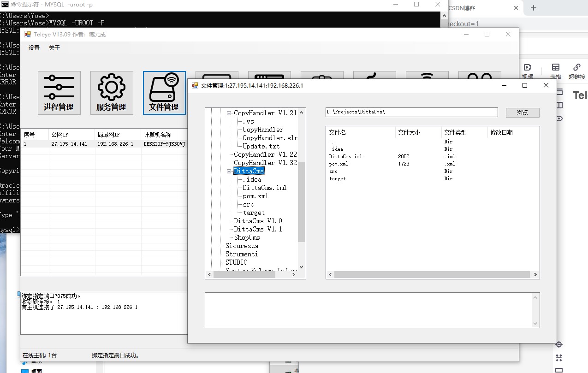Select src row in file list
588x373 pixels.
[x=432, y=171]
